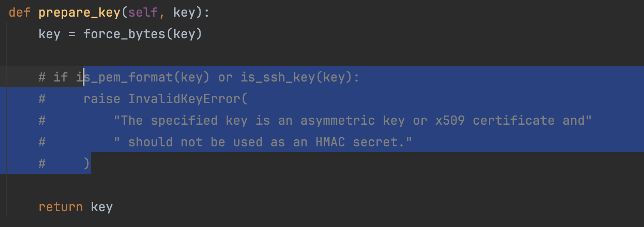Click the force_bytes function call

(x=124, y=34)
